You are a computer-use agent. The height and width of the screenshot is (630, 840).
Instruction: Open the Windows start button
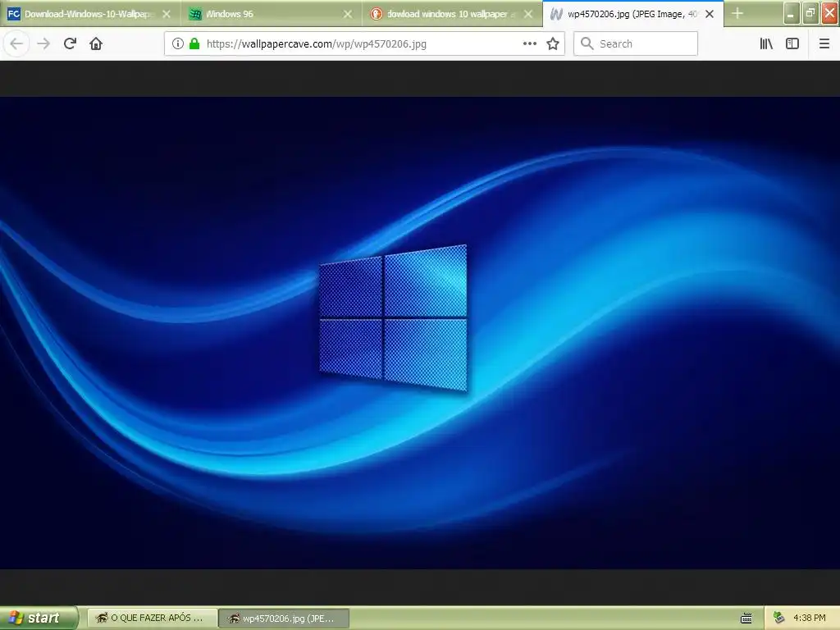(39, 618)
